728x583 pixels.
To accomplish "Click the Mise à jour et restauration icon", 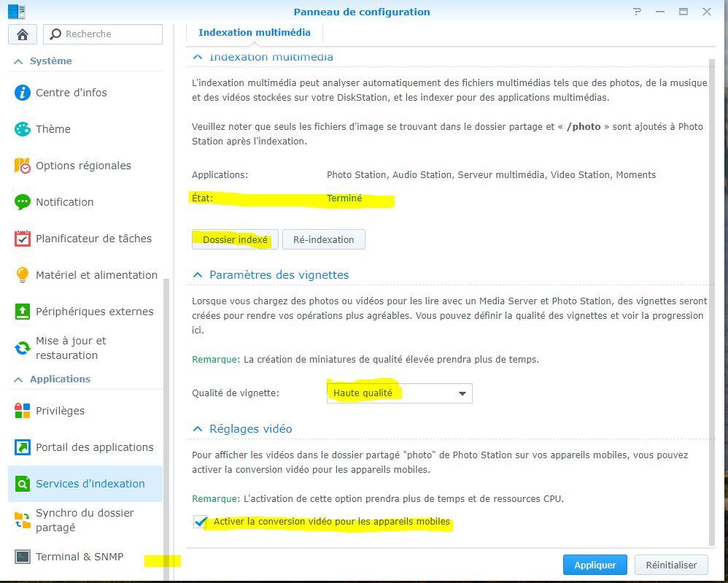I will point(23,348).
